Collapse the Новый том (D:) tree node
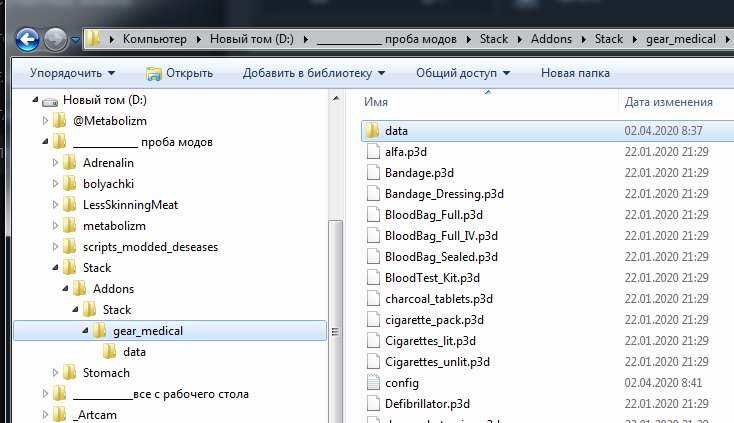Image resolution: width=734 pixels, height=423 pixels. [35, 99]
